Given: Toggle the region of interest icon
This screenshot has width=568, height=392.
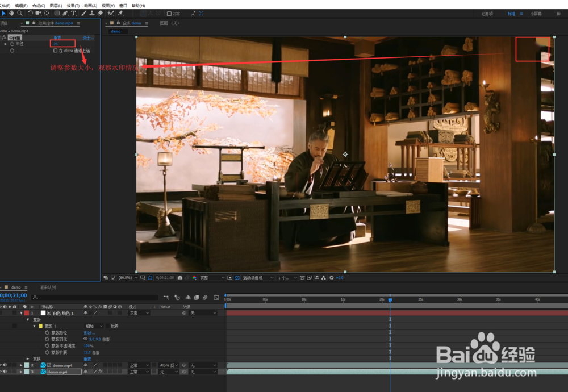Looking at the screenshot, I should pos(229,277).
